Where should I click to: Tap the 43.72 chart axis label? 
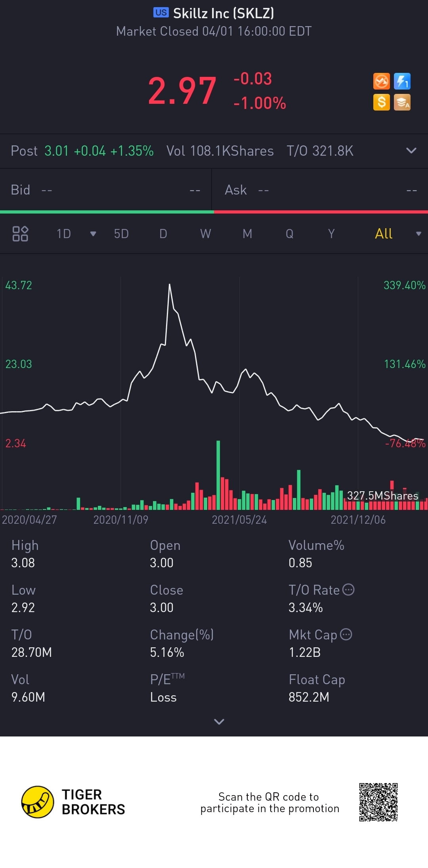[19, 285]
